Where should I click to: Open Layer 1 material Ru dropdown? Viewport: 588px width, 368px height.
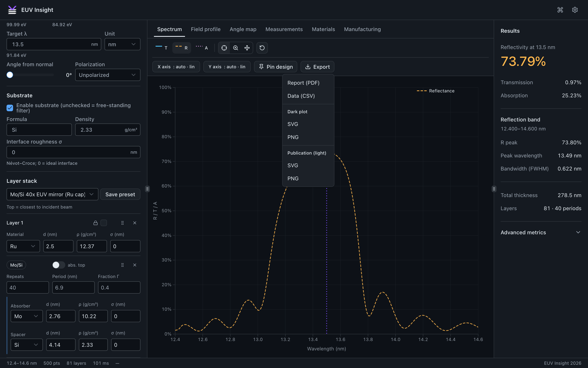pos(23,246)
